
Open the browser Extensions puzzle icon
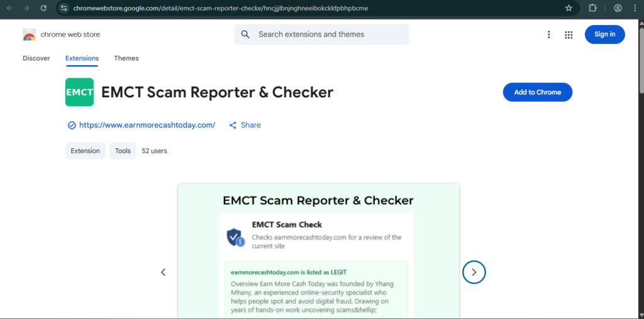(x=592, y=8)
